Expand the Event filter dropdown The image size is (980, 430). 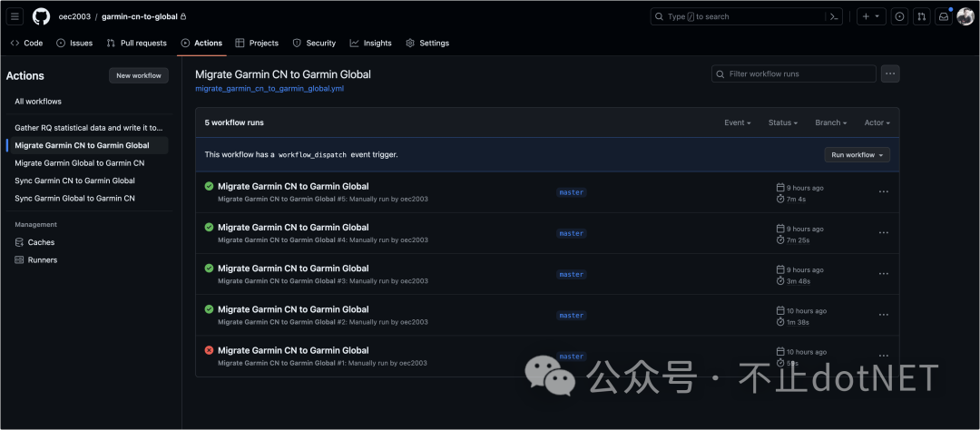(x=738, y=123)
